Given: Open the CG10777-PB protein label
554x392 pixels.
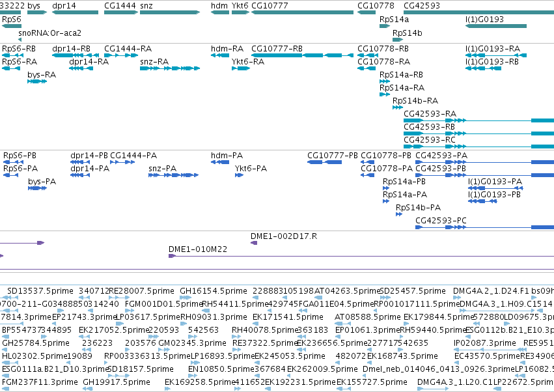Looking at the screenshot, I should point(333,155).
